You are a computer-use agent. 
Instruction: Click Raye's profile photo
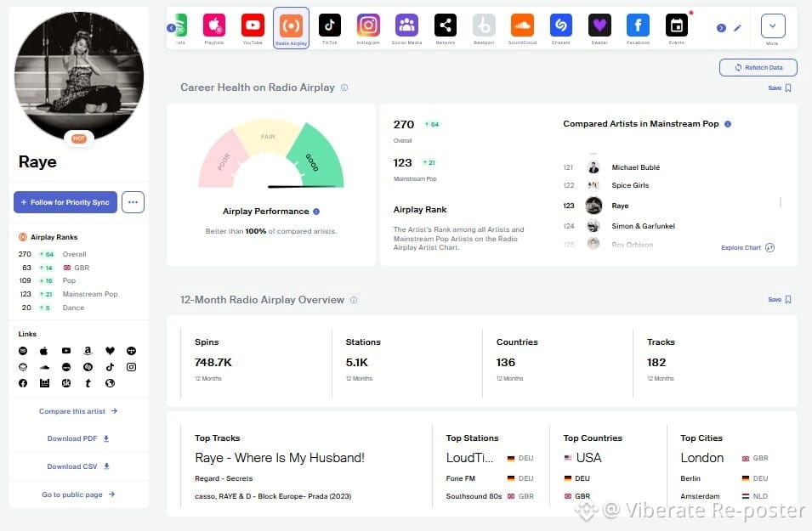[x=79, y=76]
